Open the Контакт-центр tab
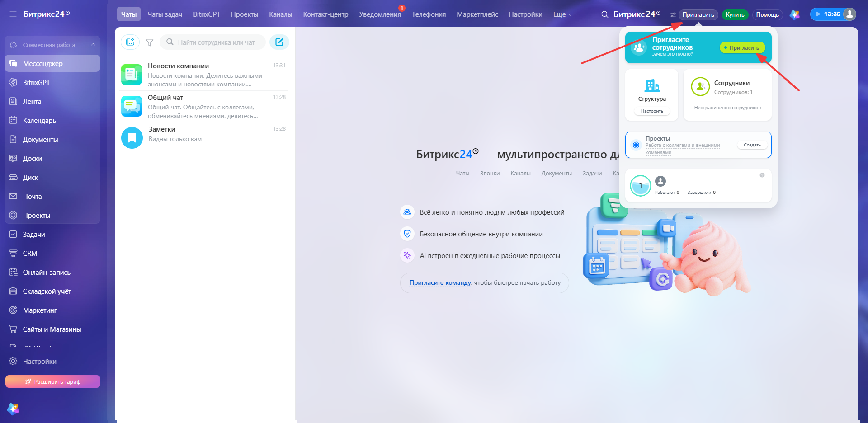868x423 pixels. pos(326,14)
